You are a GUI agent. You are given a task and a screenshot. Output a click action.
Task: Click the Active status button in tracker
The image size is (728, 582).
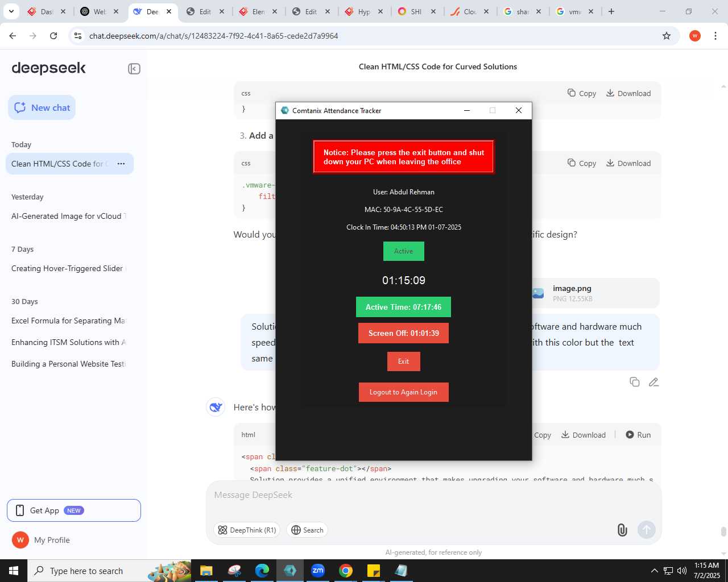(x=404, y=251)
